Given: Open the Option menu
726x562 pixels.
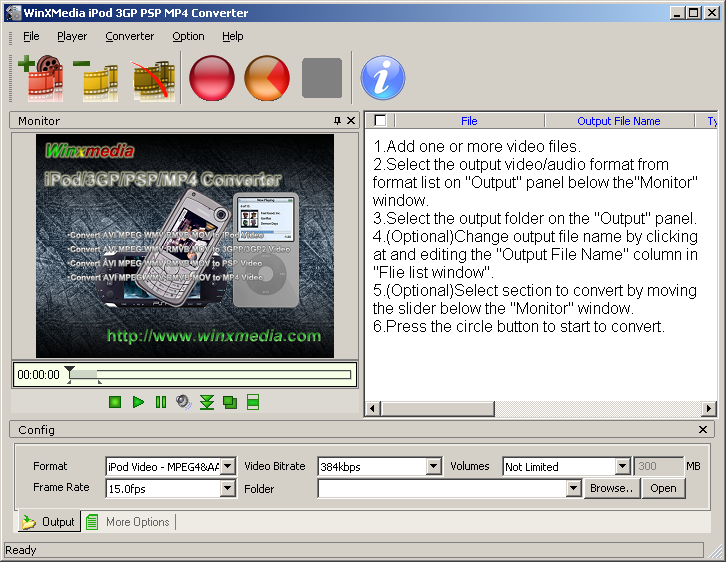Looking at the screenshot, I should 188,36.
